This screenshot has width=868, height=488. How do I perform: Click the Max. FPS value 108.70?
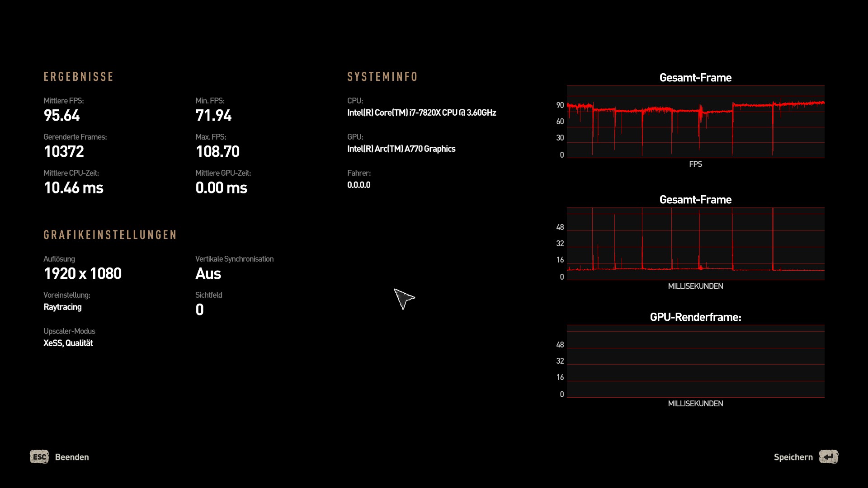(217, 152)
